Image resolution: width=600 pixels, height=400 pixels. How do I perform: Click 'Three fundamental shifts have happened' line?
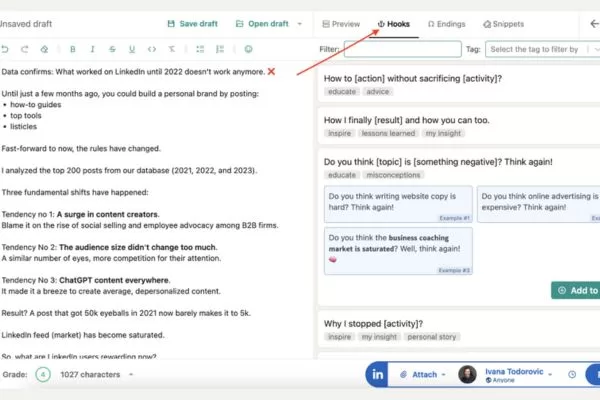[x=75, y=193]
